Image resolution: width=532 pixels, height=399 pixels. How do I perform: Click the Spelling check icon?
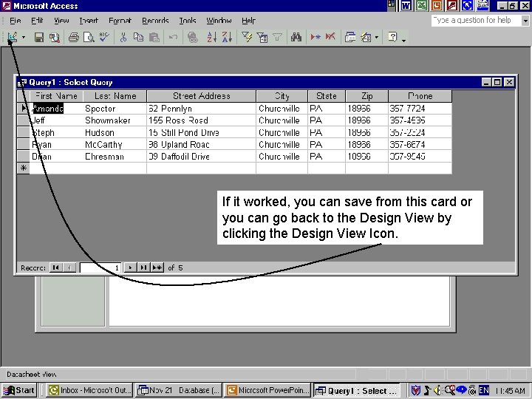coord(104,38)
